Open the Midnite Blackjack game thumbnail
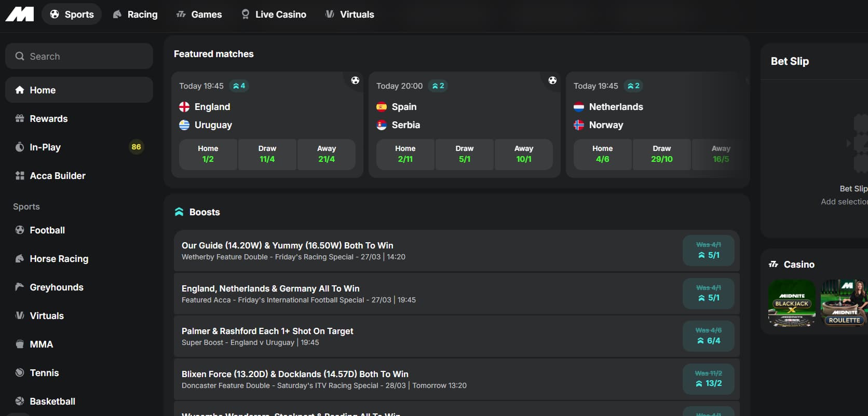The image size is (868, 416). tap(792, 303)
